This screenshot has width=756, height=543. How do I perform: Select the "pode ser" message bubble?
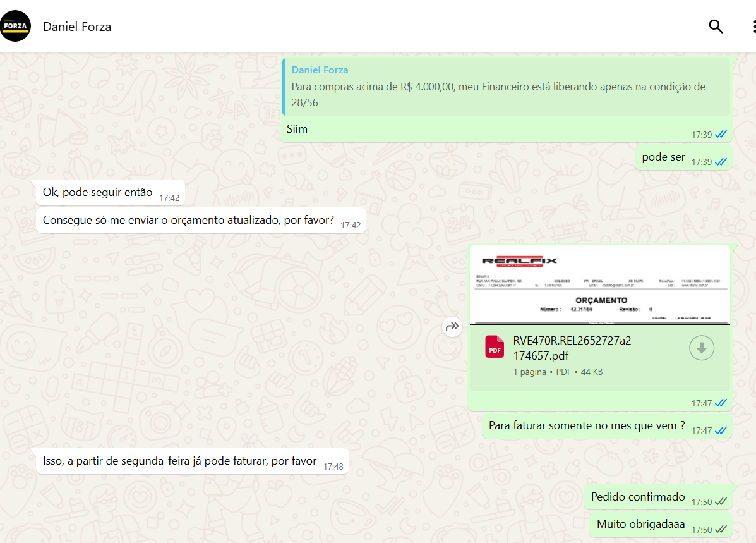663,157
